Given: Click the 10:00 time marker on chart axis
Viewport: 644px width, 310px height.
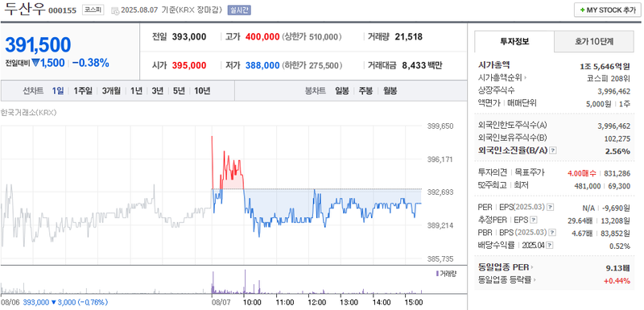Looking at the screenshot, I should pos(252,302).
